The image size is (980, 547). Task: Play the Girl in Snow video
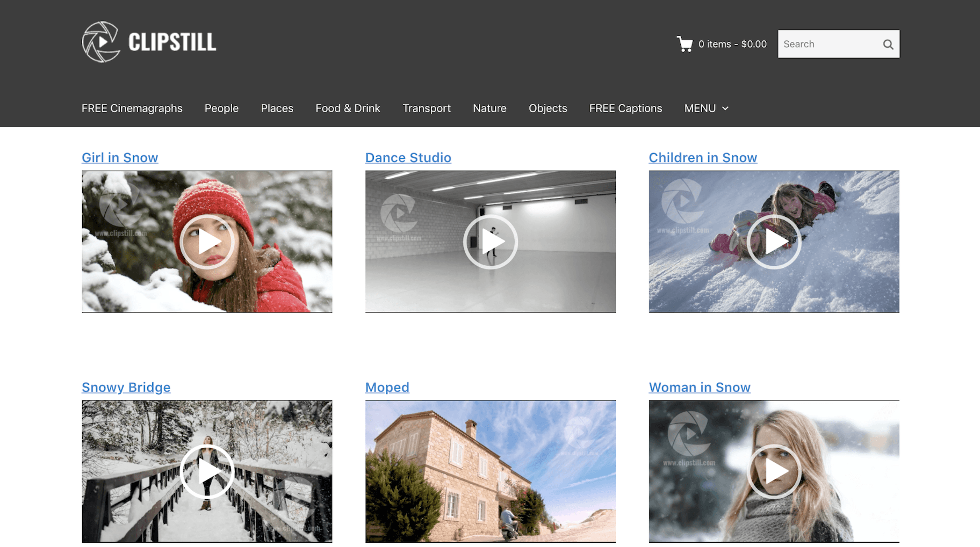[x=207, y=242]
